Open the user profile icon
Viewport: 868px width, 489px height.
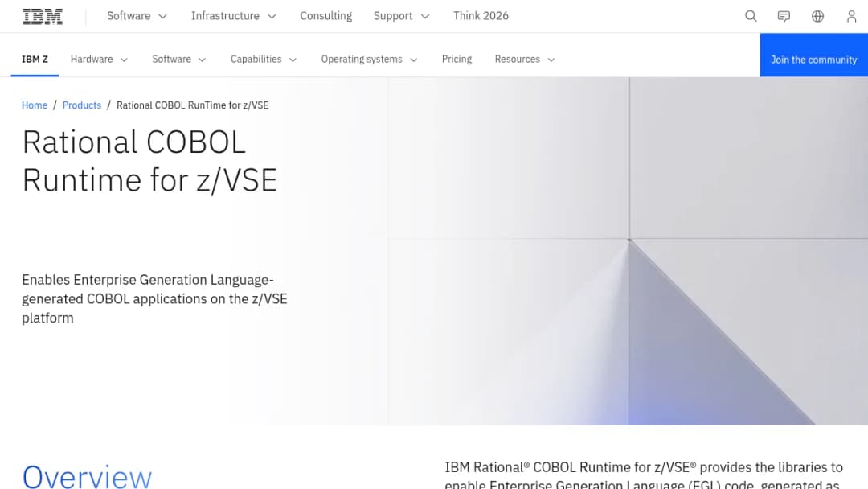click(x=851, y=16)
